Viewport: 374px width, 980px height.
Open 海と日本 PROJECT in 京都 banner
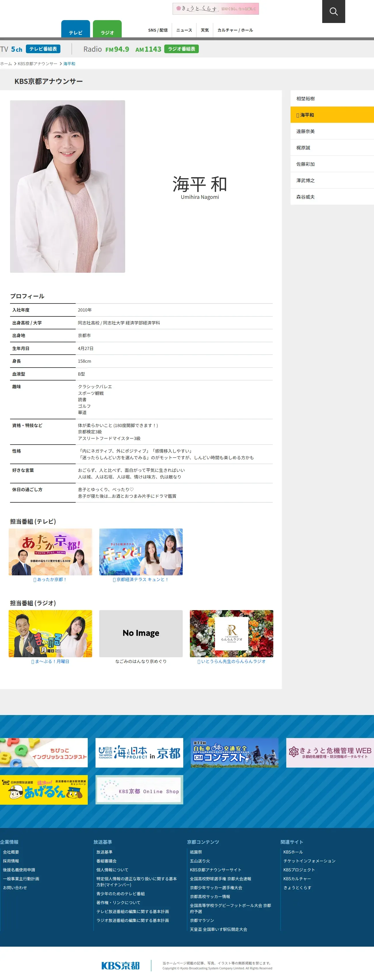(x=140, y=753)
